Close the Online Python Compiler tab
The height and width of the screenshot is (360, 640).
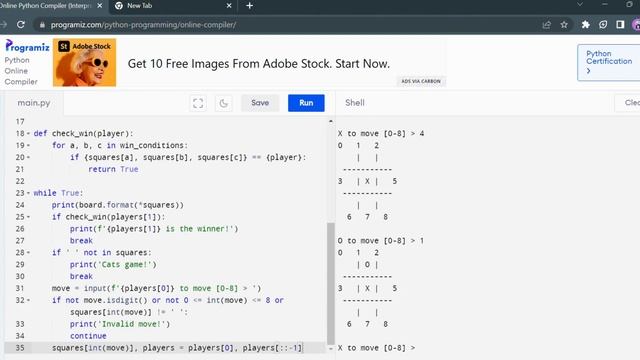pos(100,6)
